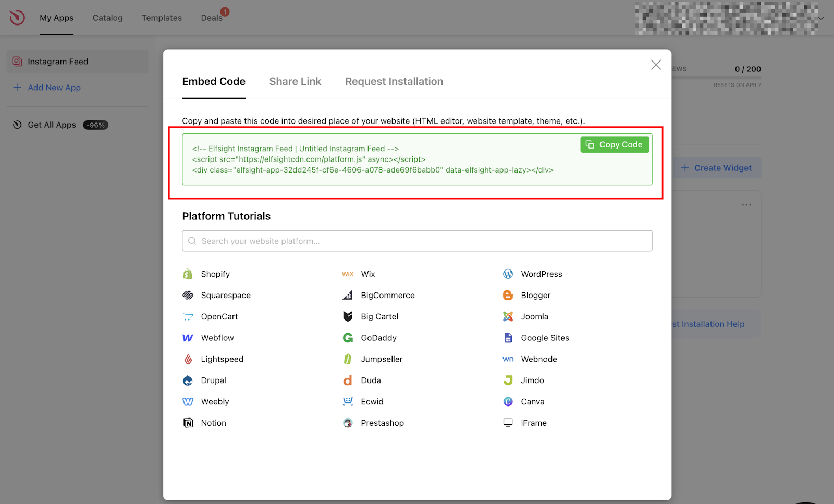
Task: Close the embed code dialog
Action: [656, 65]
